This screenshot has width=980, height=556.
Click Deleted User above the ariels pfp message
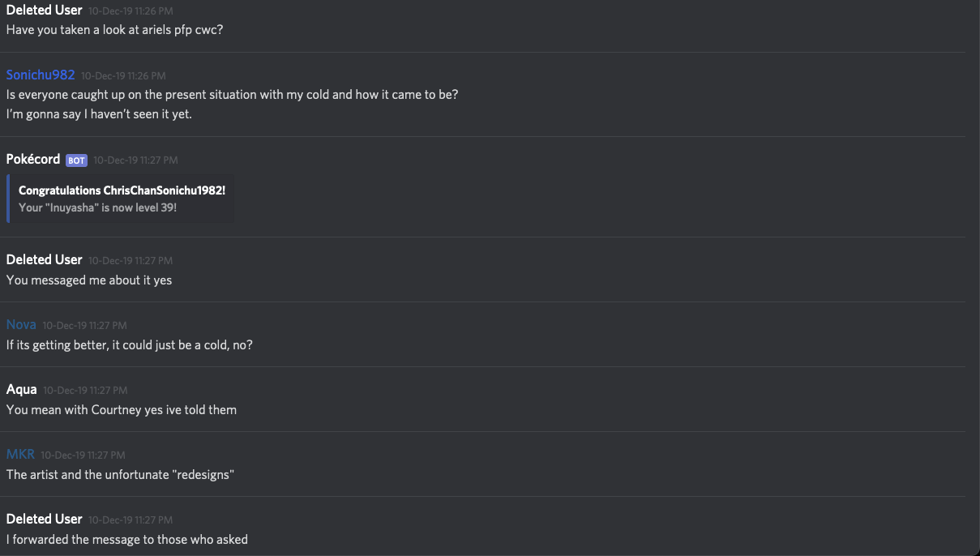pos(44,10)
